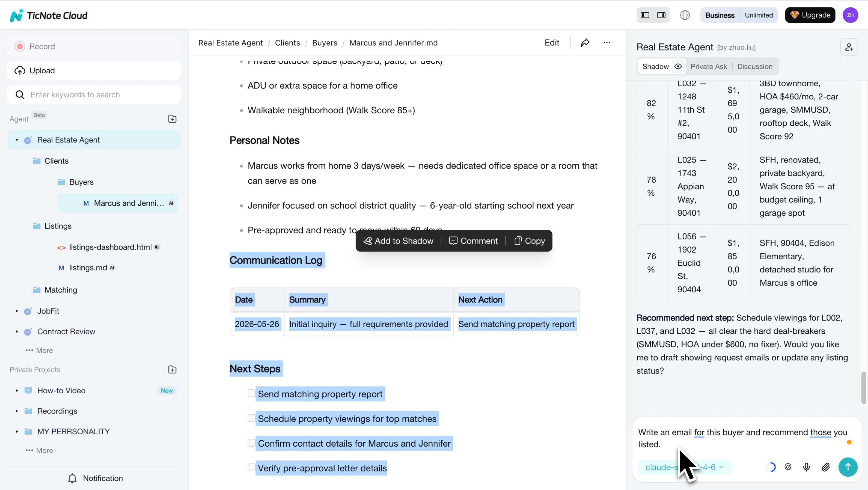Switch to the Private Ask tab
The width and height of the screenshot is (868, 490).
709,66
